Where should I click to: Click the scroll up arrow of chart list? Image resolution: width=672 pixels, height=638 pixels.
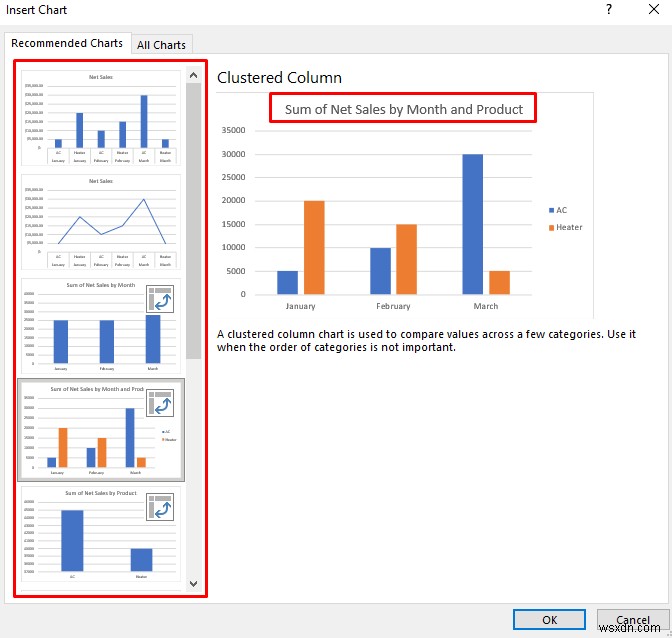[x=193, y=75]
